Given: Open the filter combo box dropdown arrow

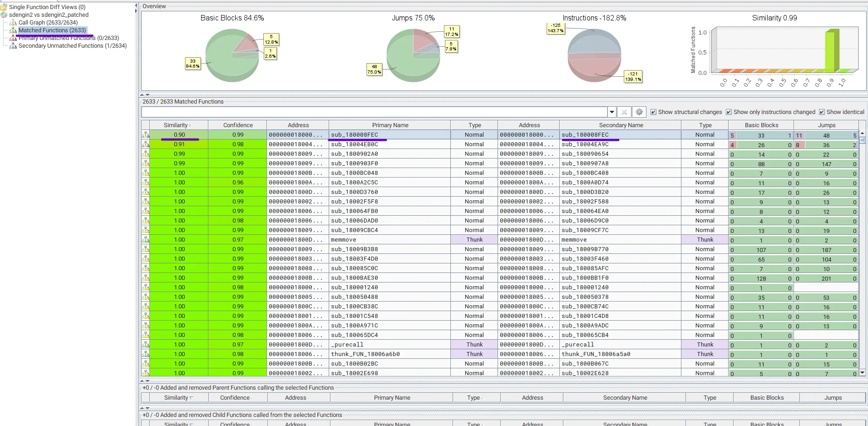Looking at the screenshot, I should [x=612, y=112].
